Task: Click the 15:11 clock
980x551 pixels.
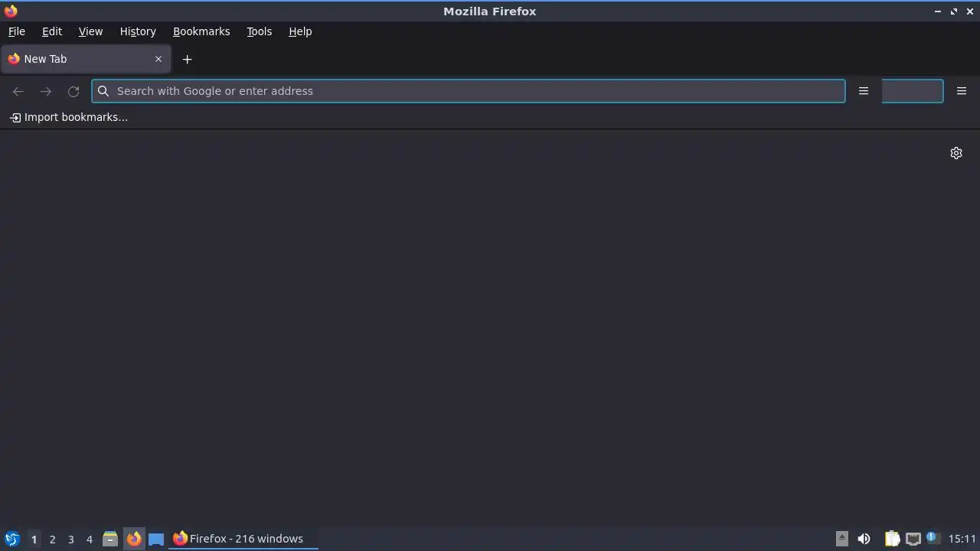Action: (x=962, y=539)
